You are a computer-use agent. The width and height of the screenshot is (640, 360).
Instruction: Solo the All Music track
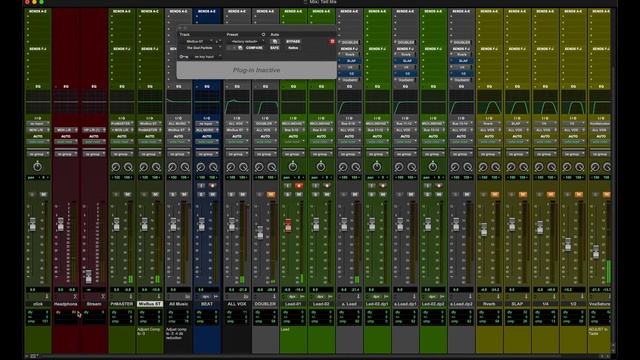pyautogui.click(x=173, y=195)
